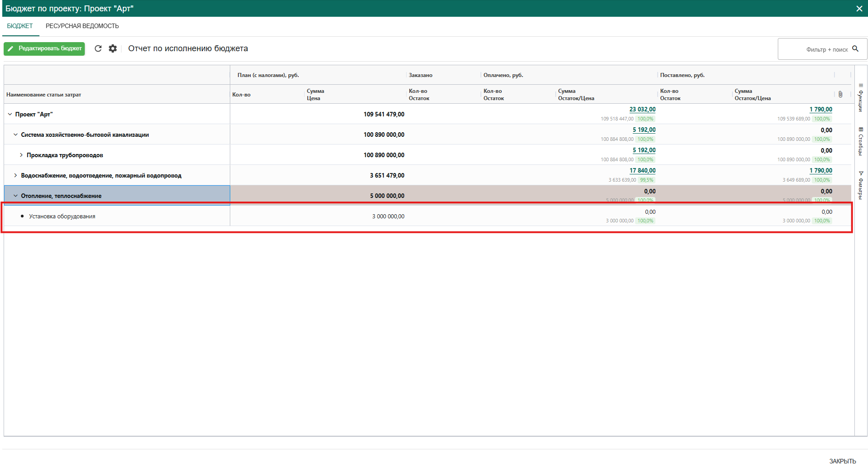Click the ЗАКРЫТЬ button
The height and width of the screenshot is (472, 868).
click(842, 461)
